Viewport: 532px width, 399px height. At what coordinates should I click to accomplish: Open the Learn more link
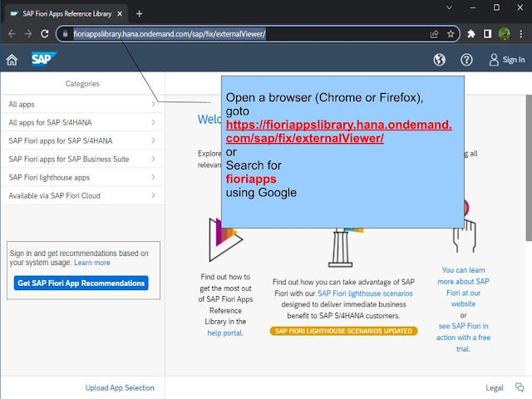point(92,263)
